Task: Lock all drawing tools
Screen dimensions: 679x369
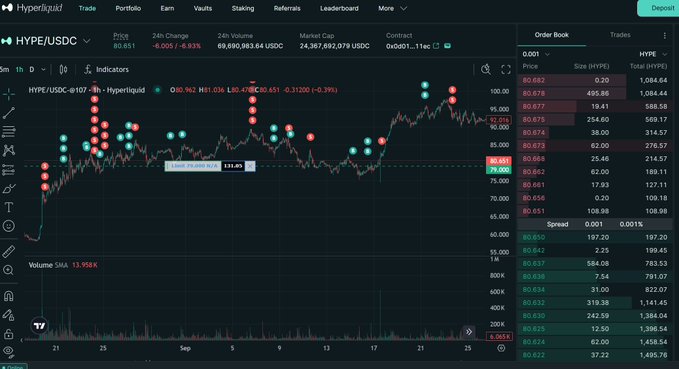Action: [9, 334]
